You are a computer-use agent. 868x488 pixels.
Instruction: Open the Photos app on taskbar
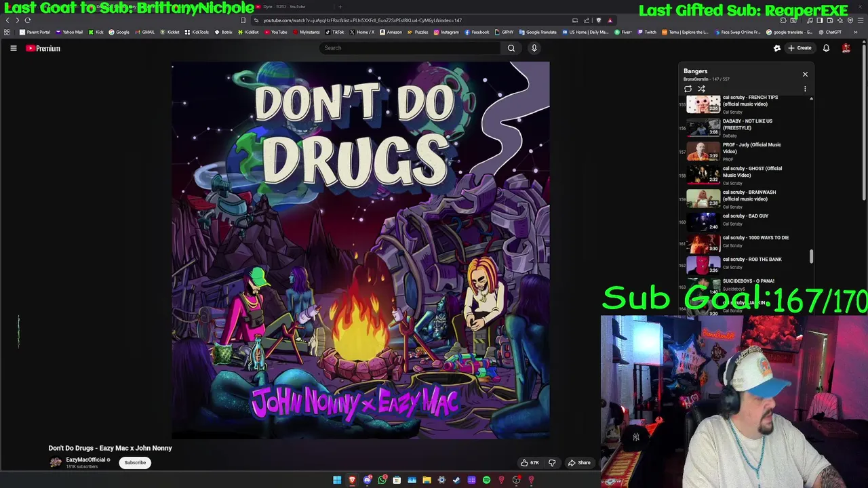tap(412, 481)
